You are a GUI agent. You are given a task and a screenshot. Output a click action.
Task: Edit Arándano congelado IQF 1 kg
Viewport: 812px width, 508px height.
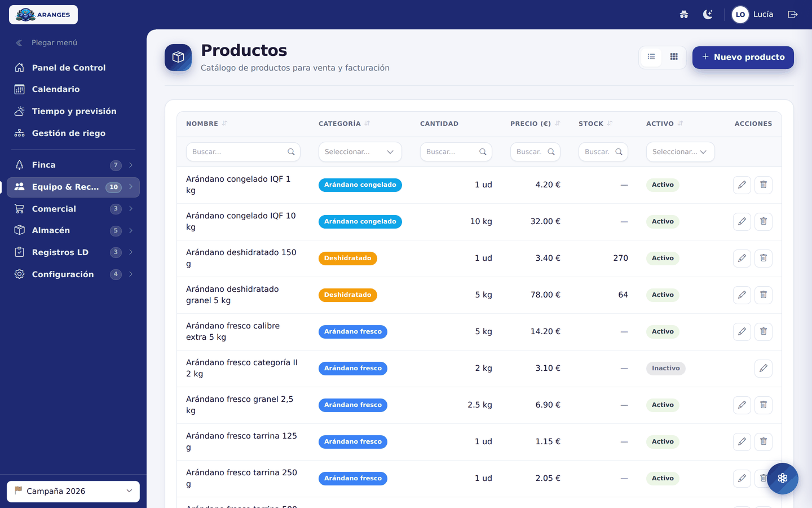click(x=742, y=185)
